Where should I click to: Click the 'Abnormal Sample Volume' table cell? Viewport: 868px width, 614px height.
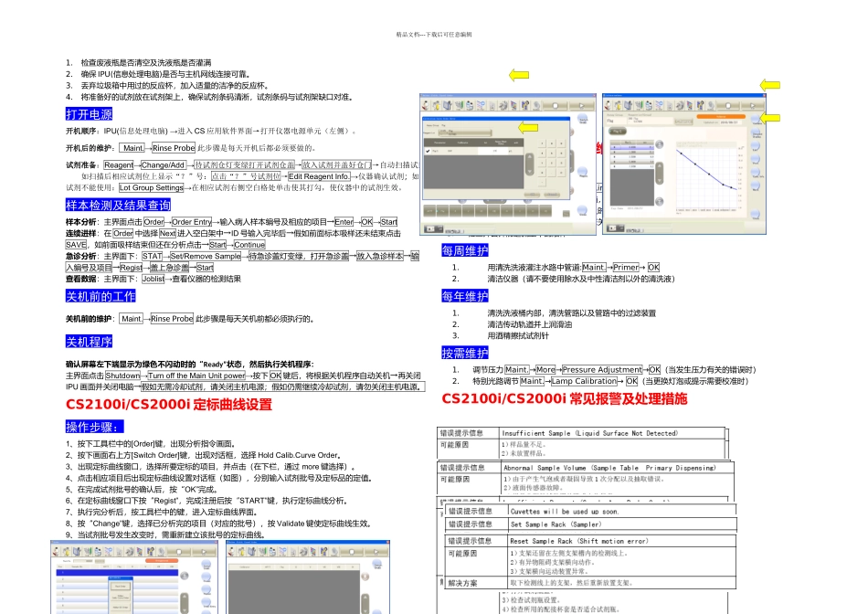(x=618, y=468)
